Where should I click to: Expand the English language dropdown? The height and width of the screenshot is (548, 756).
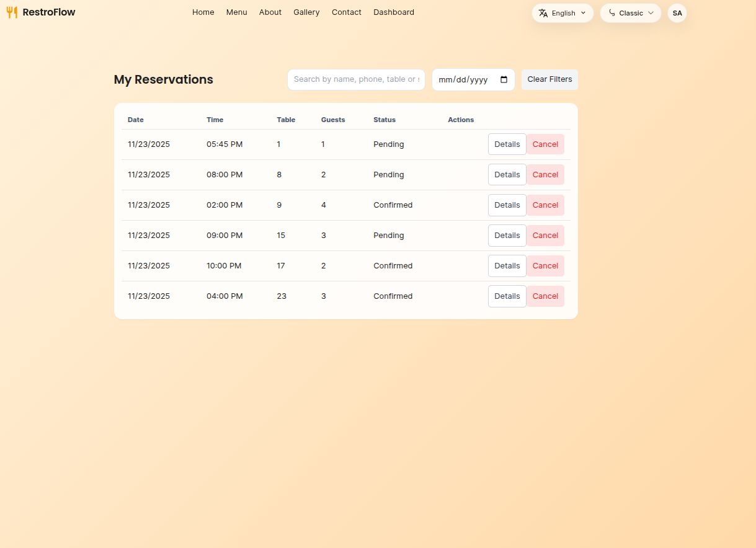pos(563,13)
